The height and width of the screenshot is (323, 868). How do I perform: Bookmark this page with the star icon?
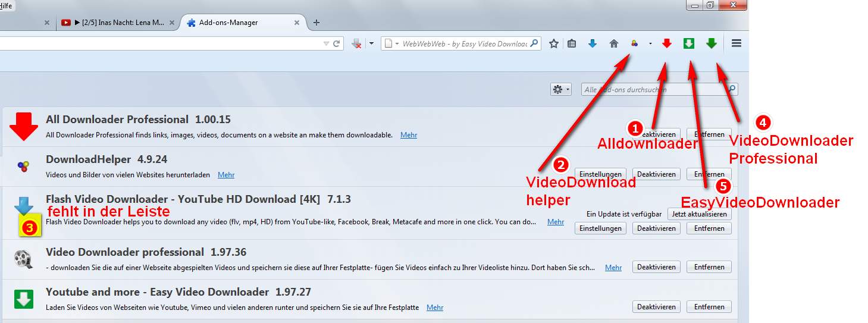click(x=554, y=43)
